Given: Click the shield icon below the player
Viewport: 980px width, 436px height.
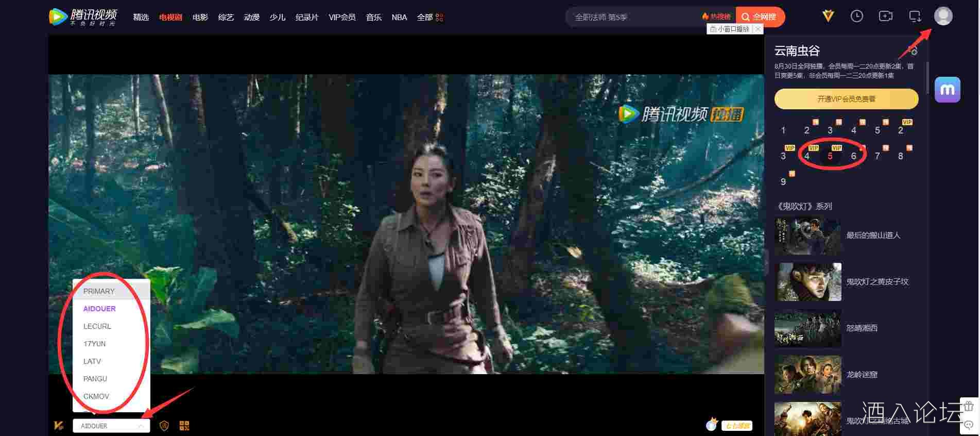Looking at the screenshot, I should (164, 426).
